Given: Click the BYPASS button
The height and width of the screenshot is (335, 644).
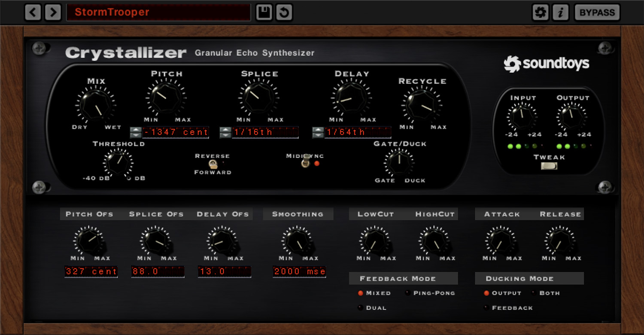Looking at the screenshot, I should point(597,12).
